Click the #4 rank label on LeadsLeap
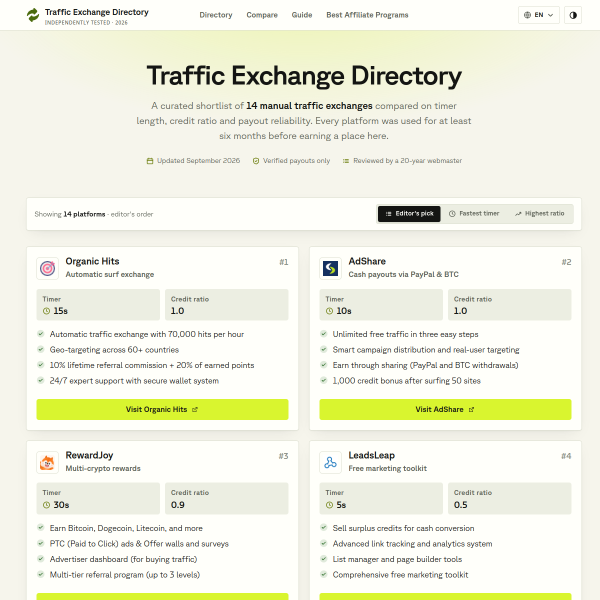The width and height of the screenshot is (600, 600). 566,456
